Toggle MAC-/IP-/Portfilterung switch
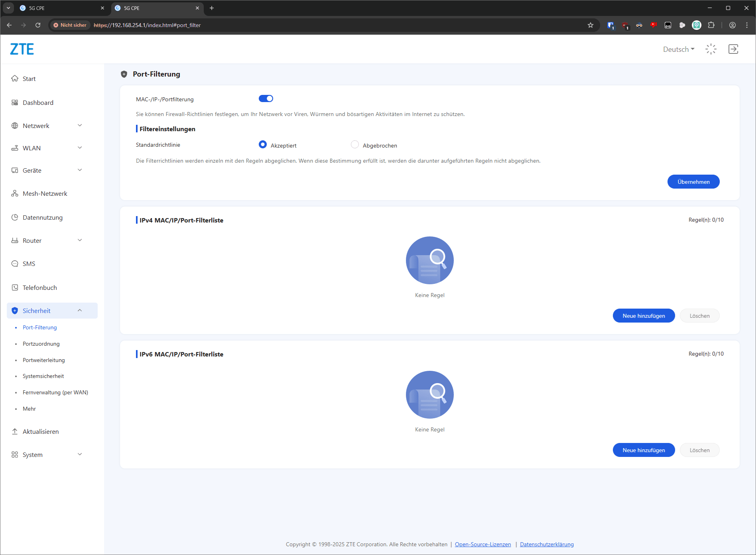The image size is (756, 555). 266,98
